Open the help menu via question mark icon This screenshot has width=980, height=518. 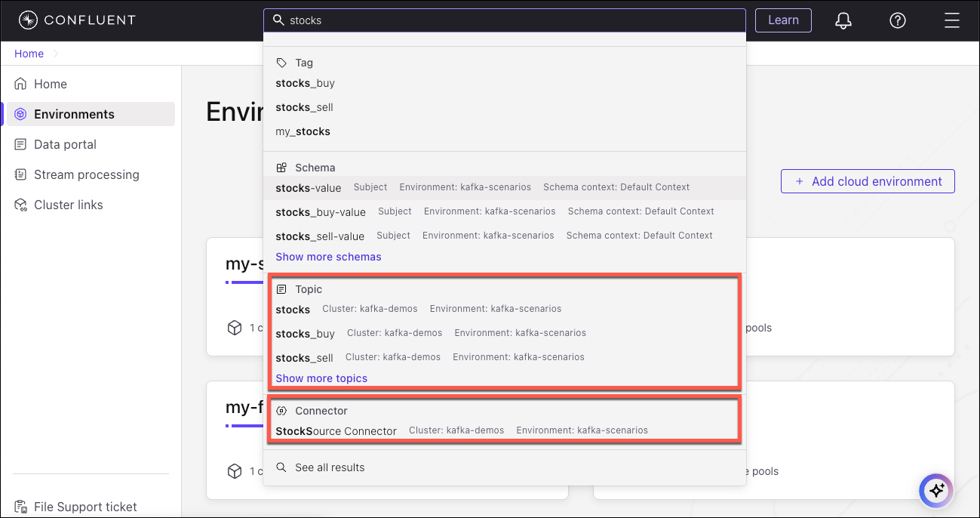click(897, 20)
